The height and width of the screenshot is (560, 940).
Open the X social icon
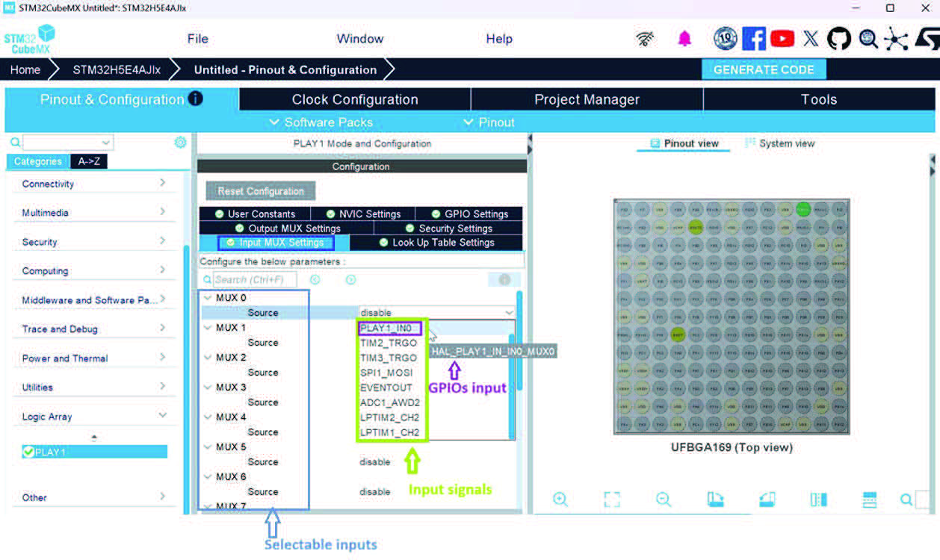click(810, 39)
